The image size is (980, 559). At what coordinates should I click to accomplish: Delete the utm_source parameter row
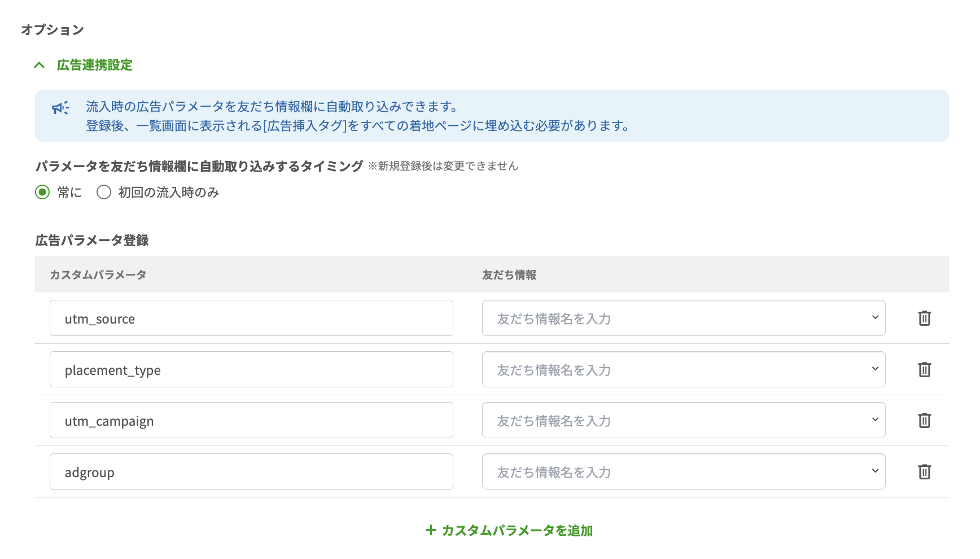(925, 318)
